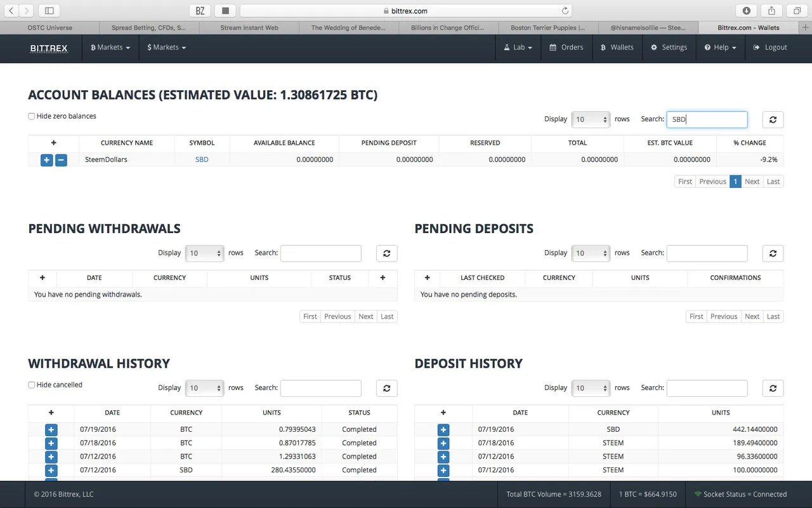Click the minus withdraw button for SteemDollars

coord(61,160)
